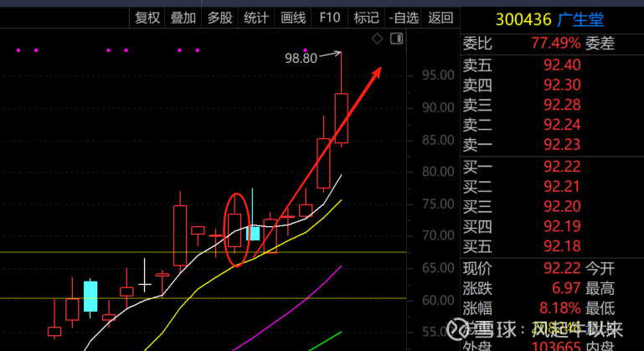This screenshot has height=351, width=644.
Task: Select 买三 price 92.20
Action: click(562, 206)
